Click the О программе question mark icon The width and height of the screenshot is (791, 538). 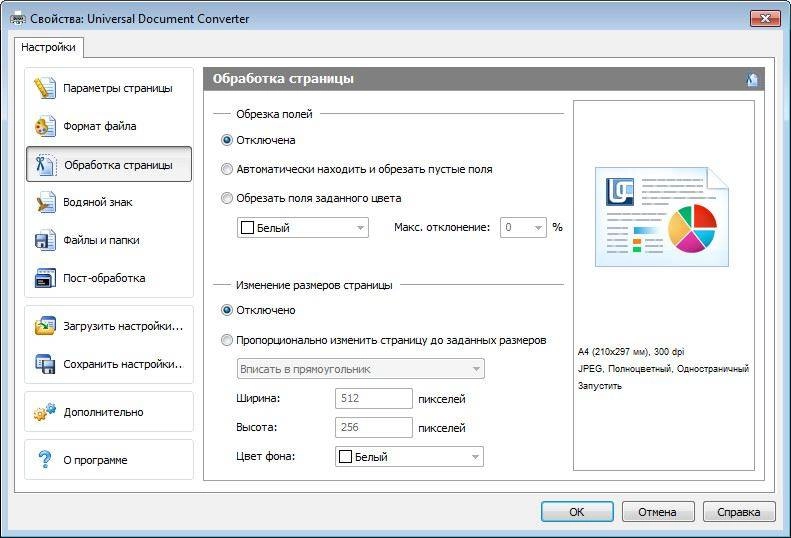tap(45, 459)
